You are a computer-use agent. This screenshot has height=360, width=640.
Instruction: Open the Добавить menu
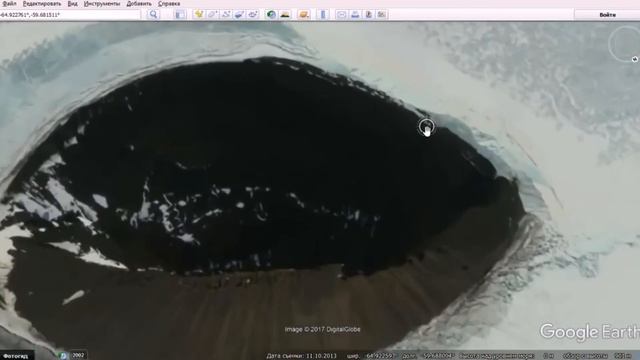coord(139,4)
